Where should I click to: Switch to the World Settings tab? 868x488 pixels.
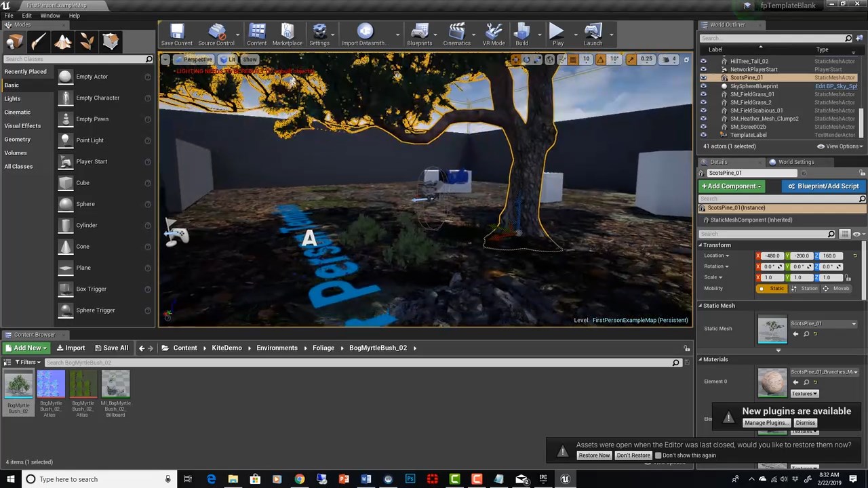[x=795, y=162]
